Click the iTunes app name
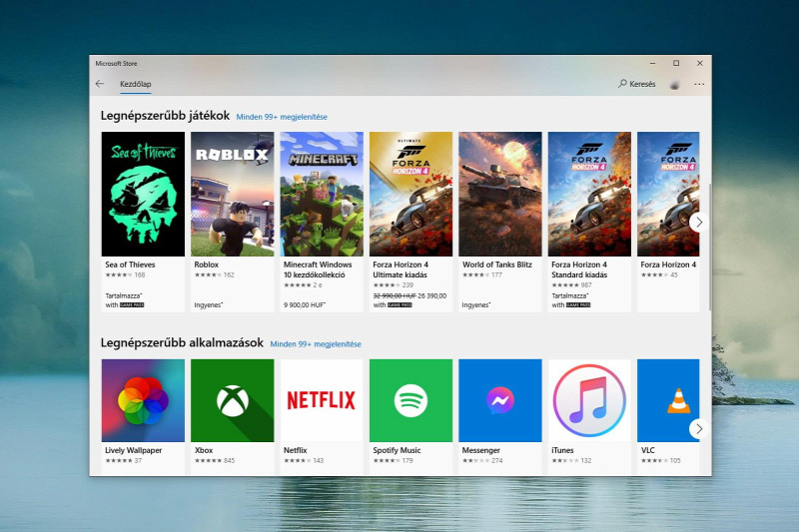Image resolution: width=799 pixels, height=532 pixels. 562,450
